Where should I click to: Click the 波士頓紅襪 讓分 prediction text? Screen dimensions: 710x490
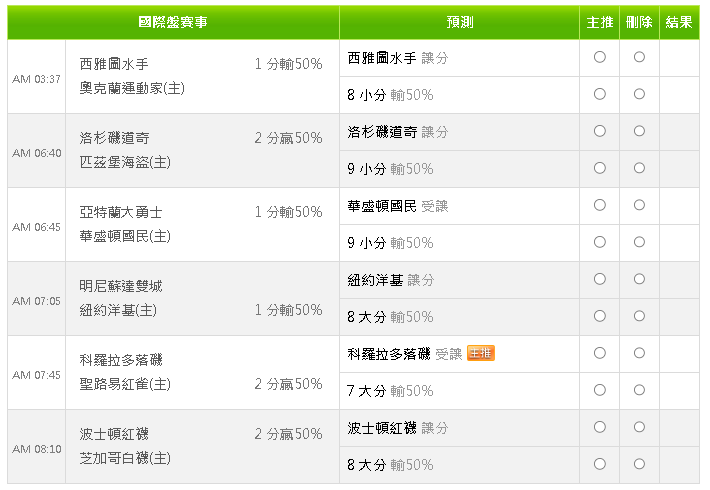pos(398,428)
